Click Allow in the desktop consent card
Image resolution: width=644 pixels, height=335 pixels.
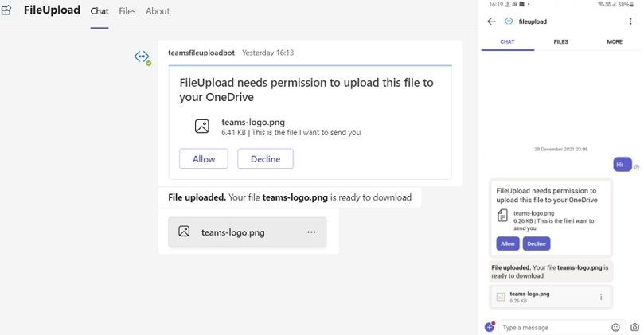(204, 159)
